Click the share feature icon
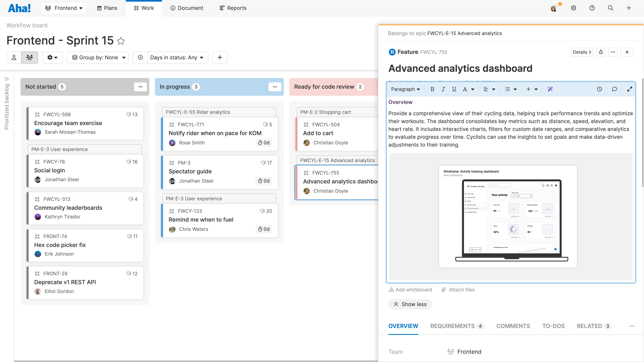 (x=601, y=52)
